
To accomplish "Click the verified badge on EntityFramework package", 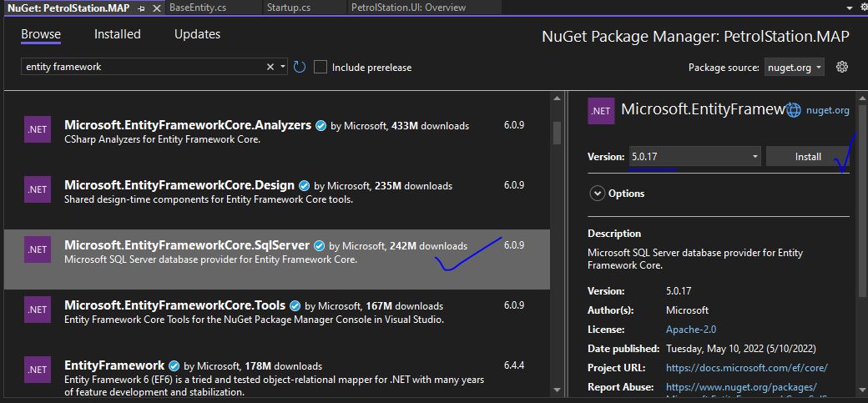I will pos(174,366).
